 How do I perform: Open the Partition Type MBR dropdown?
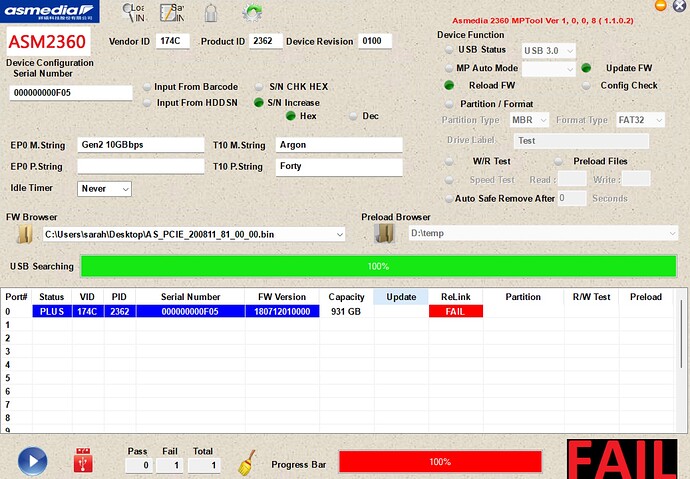(529, 120)
